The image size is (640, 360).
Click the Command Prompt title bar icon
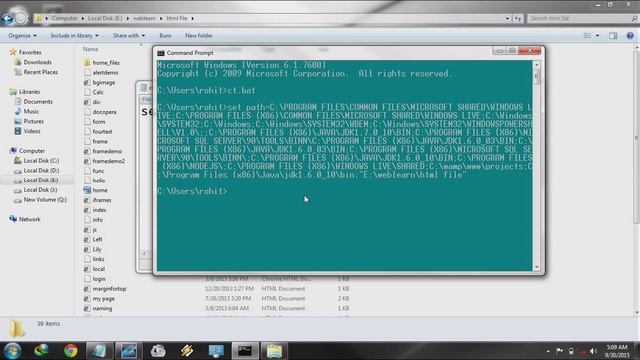[x=161, y=53]
